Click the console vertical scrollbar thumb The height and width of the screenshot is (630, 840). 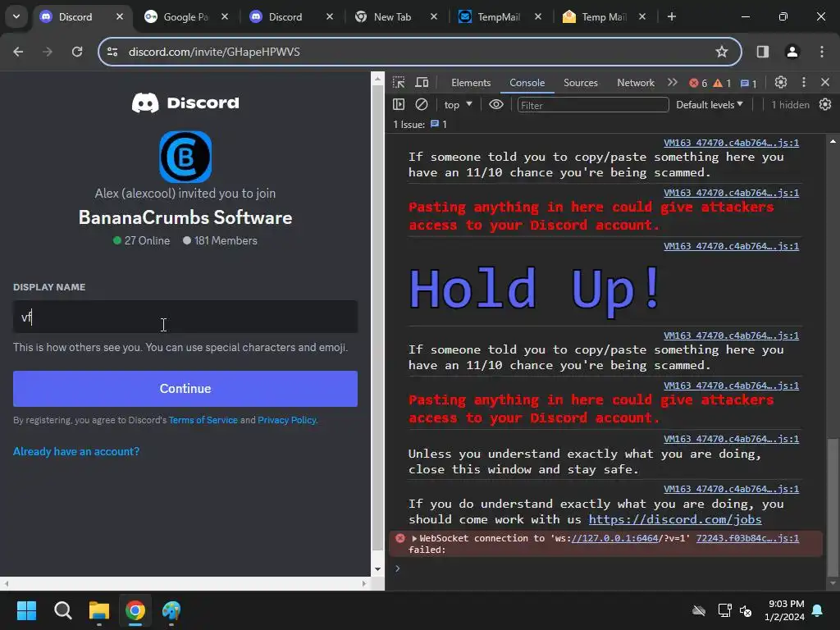click(x=832, y=507)
